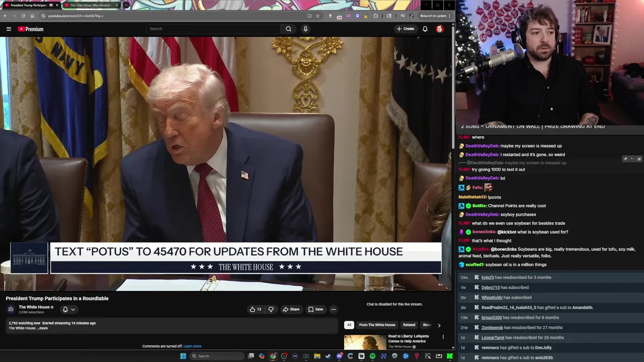Open the green Kick app on taskbar

(450, 356)
